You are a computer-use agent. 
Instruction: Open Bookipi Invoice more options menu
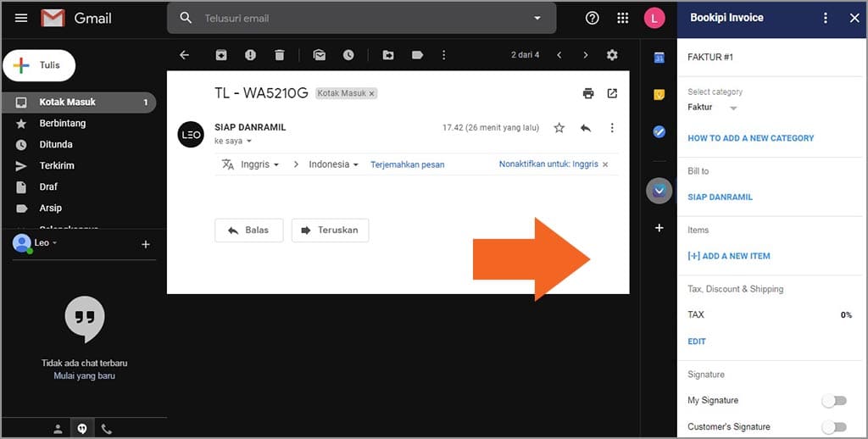pos(826,19)
